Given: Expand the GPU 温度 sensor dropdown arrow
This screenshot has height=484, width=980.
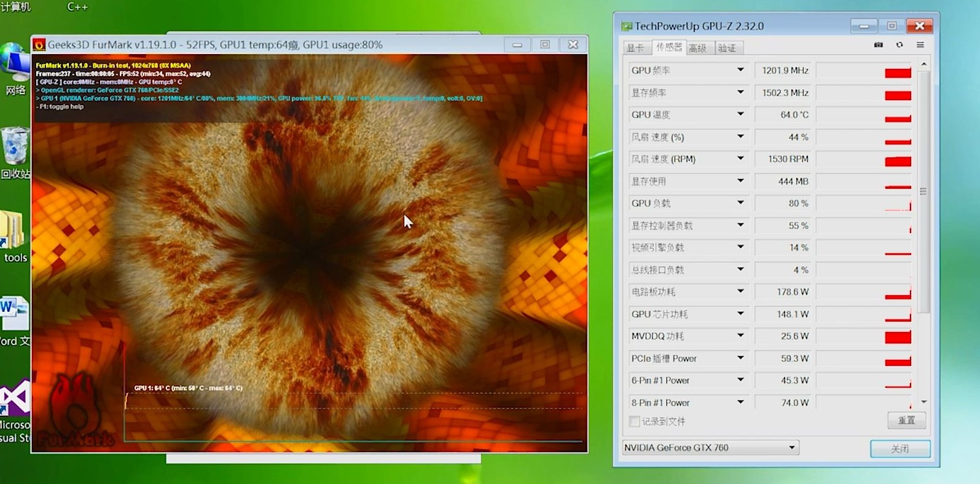Looking at the screenshot, I should [x=740, y=114].
